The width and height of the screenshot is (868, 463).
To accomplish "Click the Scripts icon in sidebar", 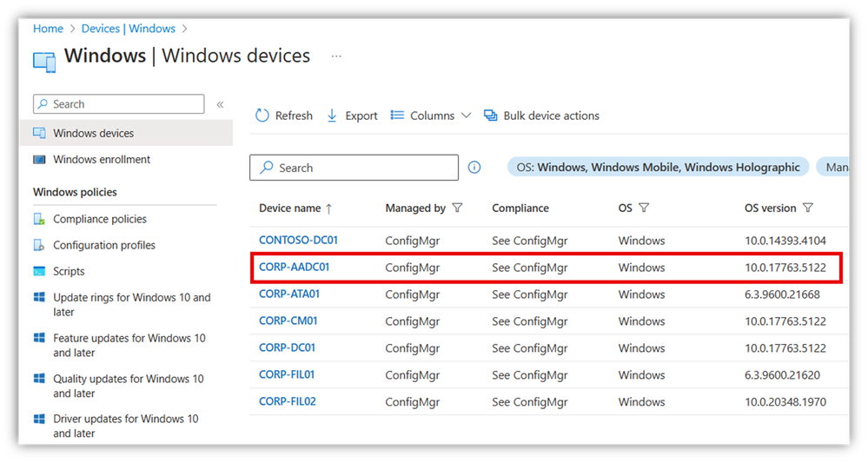I will (39, 271).
